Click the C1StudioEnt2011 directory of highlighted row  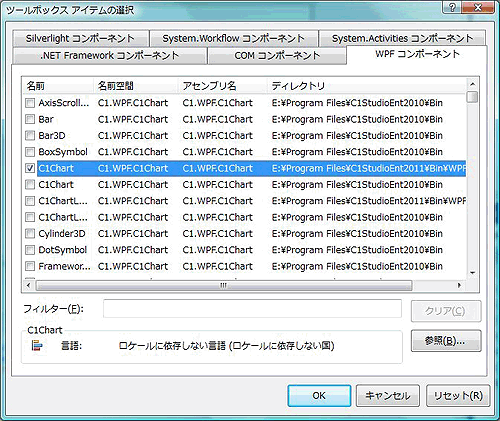[369, 168]
